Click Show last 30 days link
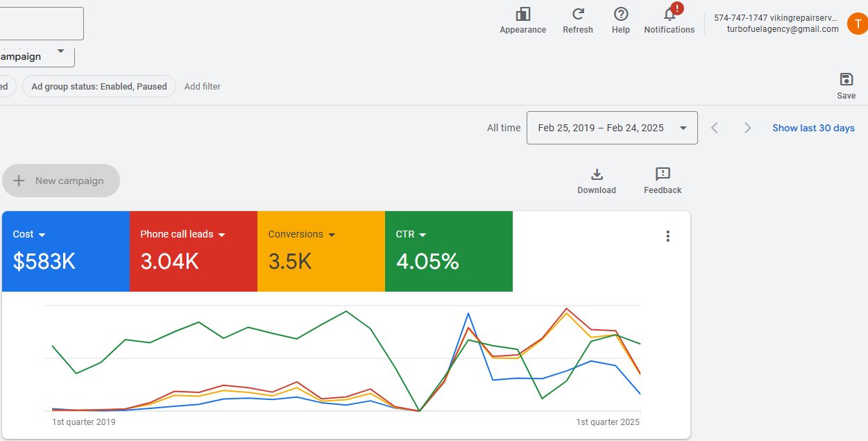 pyautogui.click(x=813, y=128)
